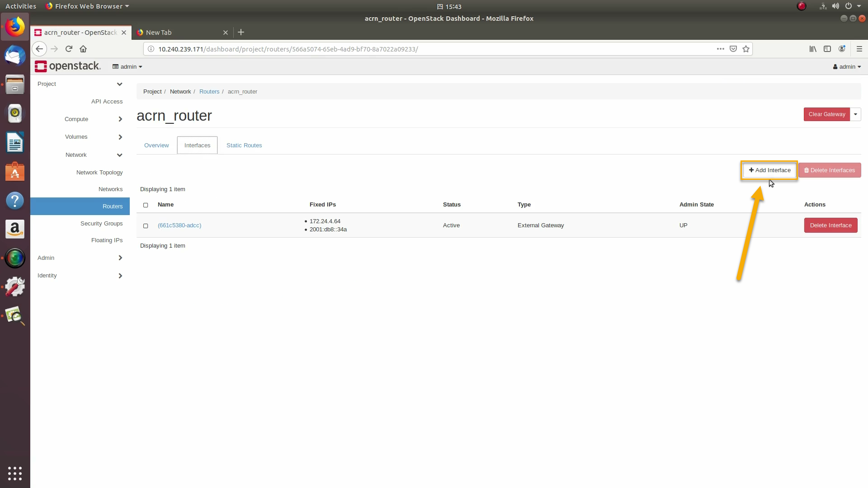Go to Firefox home page icon
868x488 pixels.
pyautogui.click(x=83, y=49)
